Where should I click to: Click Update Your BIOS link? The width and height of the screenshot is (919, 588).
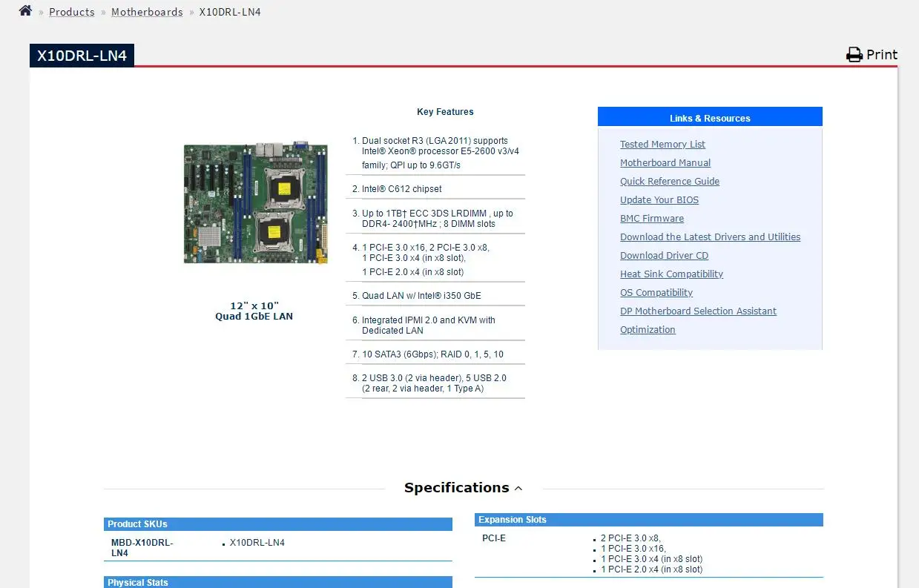pos(659,200)
